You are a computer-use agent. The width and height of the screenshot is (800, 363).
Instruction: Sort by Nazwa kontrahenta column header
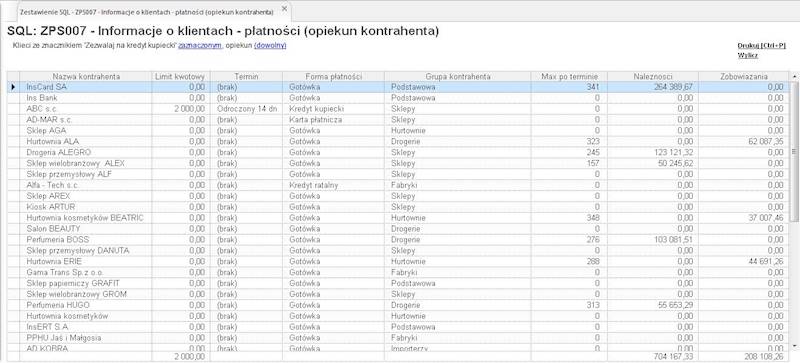pos(86,77)
